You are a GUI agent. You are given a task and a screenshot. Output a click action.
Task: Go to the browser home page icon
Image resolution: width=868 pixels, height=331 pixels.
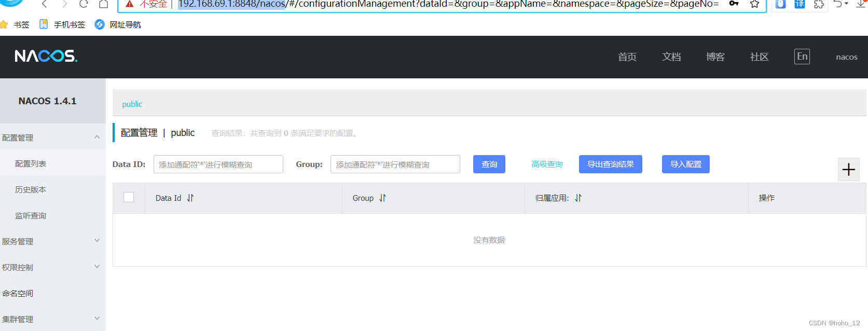(x=104, y=4)
